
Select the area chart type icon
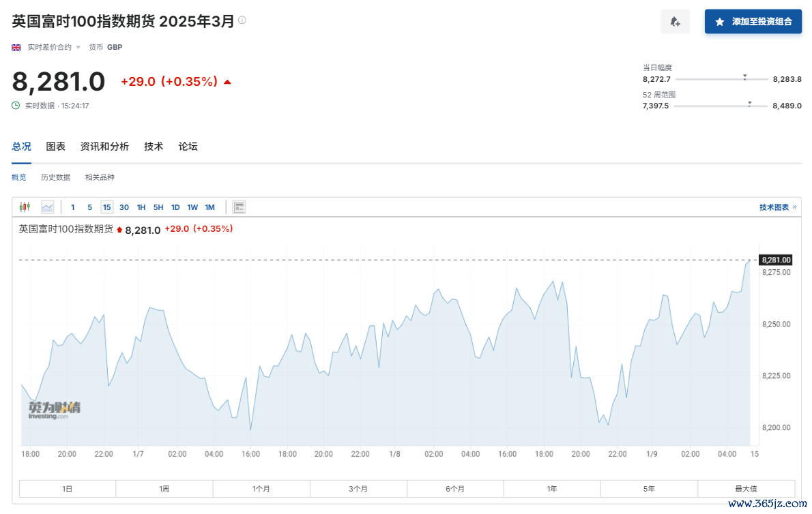click(x=47, y=207)
